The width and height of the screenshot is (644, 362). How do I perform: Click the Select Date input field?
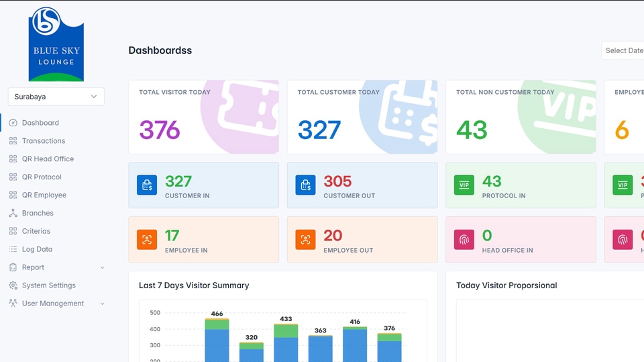coord(623,50)
